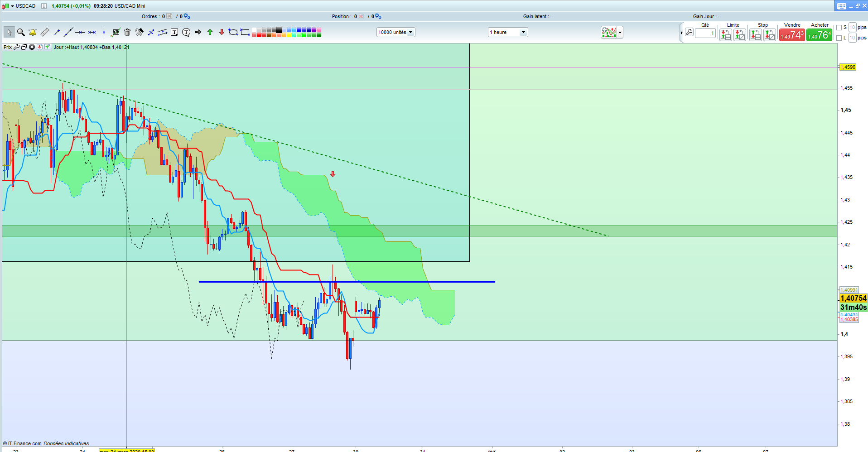Open price indicator wrench settings
Screen dimensions: 868x452
(17, 47)
